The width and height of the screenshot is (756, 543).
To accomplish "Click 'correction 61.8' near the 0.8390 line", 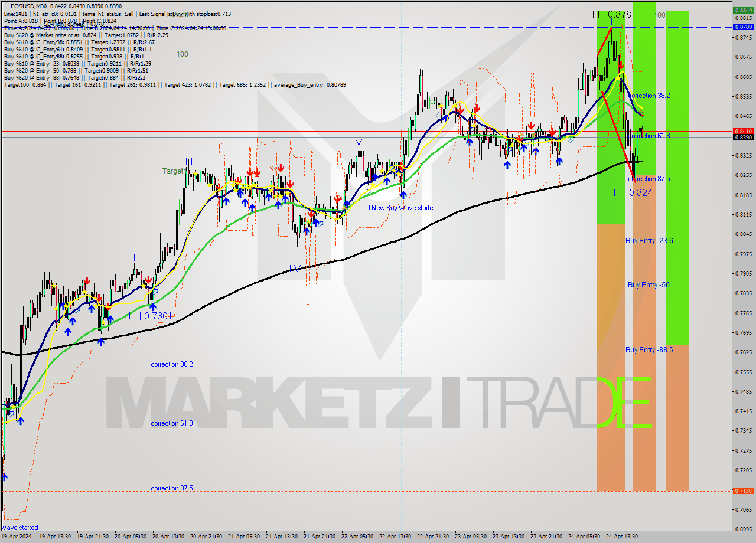I will (649, 136).
